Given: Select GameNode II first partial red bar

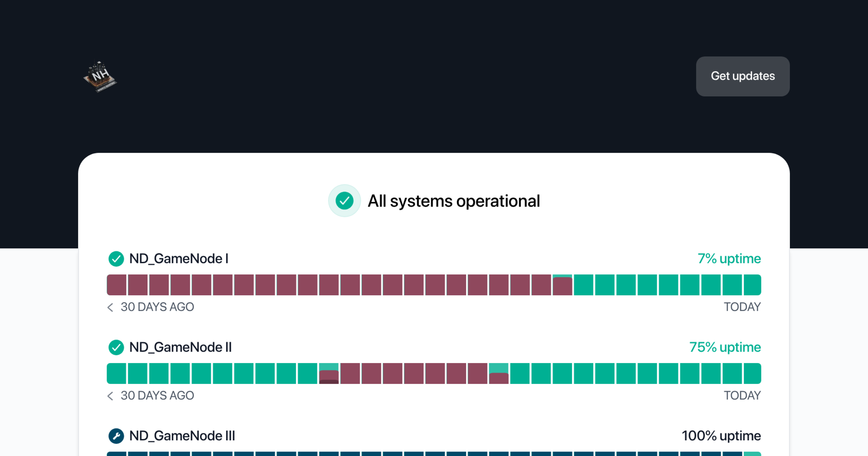Looking at the screenshot, I should click(x=329, y=373).
